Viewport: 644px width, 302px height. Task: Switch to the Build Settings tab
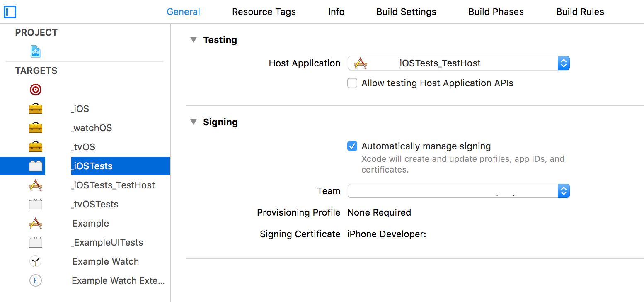pyautogui.click(x=406, y=12)
